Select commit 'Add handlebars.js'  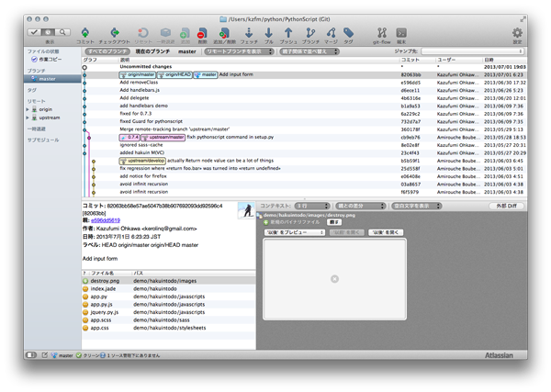coord(304,90)
